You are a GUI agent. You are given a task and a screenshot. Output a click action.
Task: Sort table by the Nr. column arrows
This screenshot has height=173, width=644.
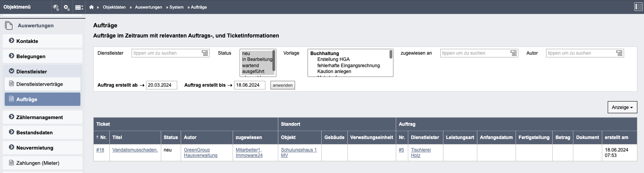pyautogui.click(x=98, y=137)
